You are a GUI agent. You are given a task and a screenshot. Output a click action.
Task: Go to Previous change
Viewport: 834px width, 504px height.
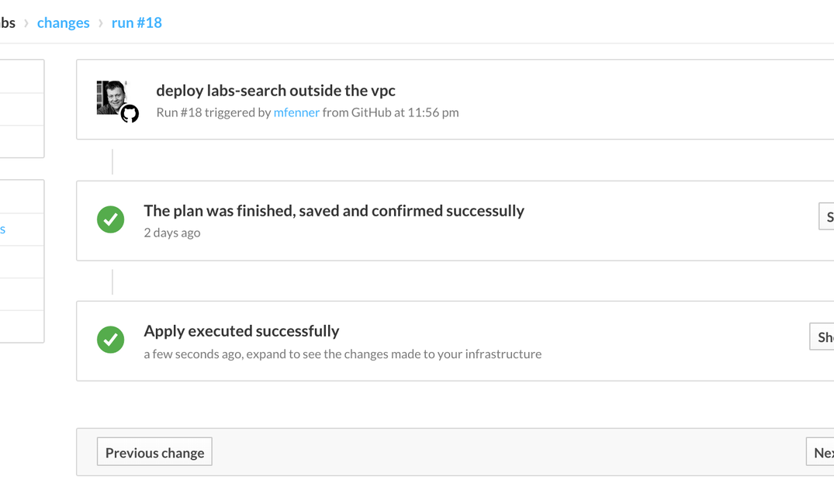154,453
